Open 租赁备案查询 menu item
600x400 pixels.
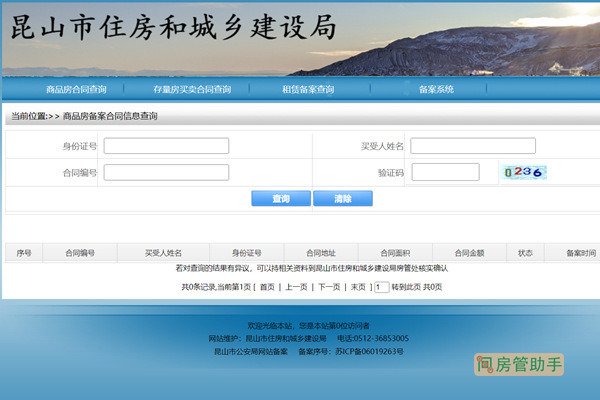coord(308,90)
